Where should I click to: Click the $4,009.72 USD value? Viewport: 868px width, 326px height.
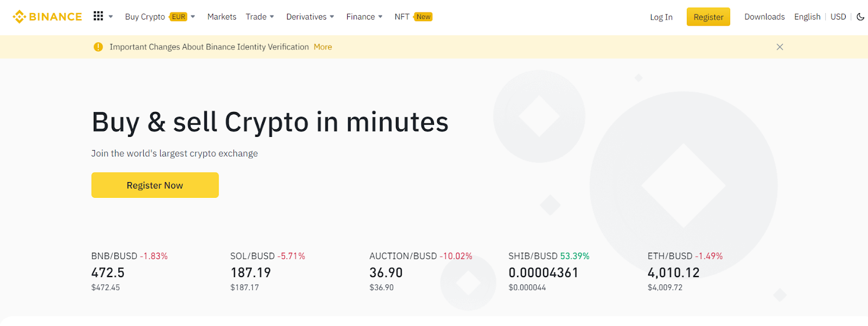[x=665, y=287]
